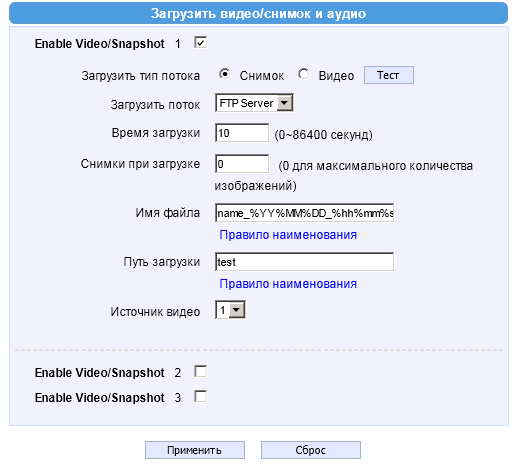Image resolution: width=519 pixels, height=464 pixels.
Task: Uncheck the Enable Video/Snapshot 1 checkbox
Action: click(200, 43)
